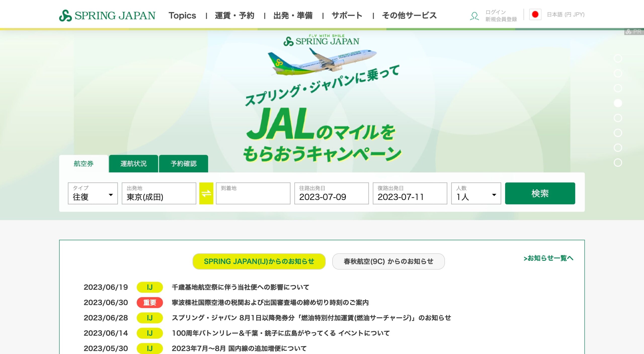Open その他サービス menu
644x354 pixels.
[409, 16]
